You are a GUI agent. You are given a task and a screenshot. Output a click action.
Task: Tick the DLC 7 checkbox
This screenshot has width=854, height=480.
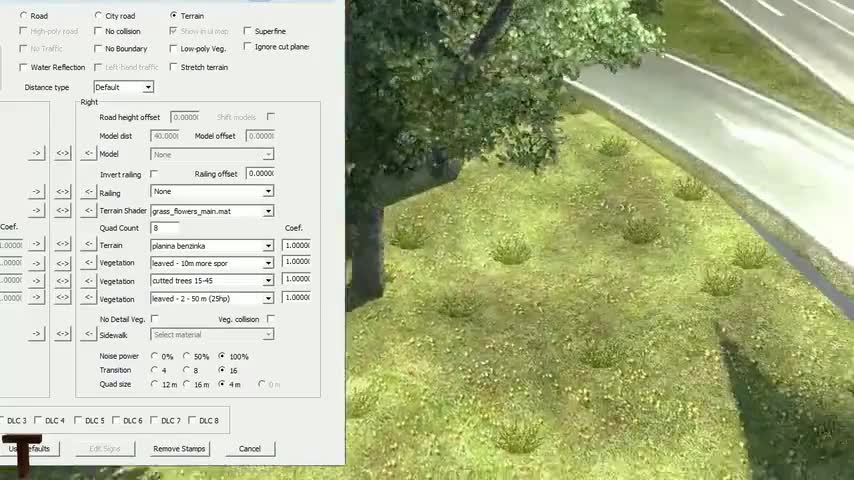coord(154,420)
